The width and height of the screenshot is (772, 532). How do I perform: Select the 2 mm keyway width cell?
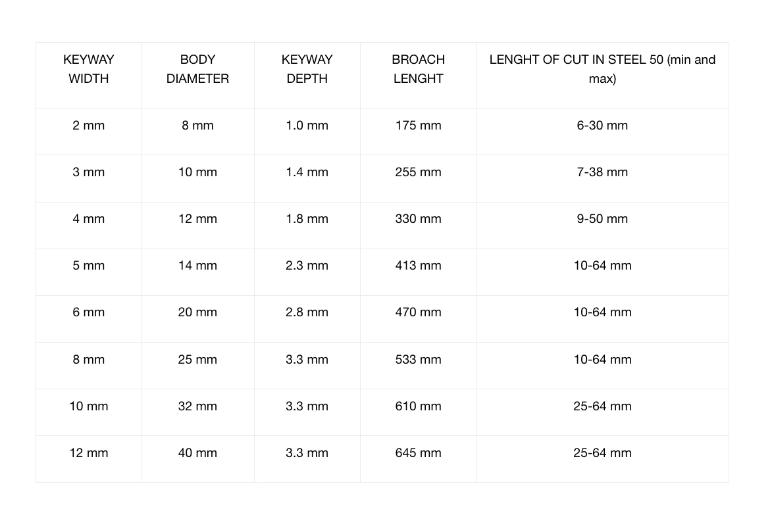click(x=89, y=126)
